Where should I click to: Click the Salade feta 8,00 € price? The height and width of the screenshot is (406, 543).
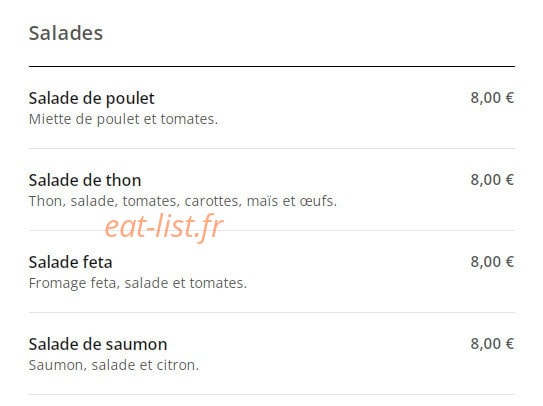[x=492, y=262]
